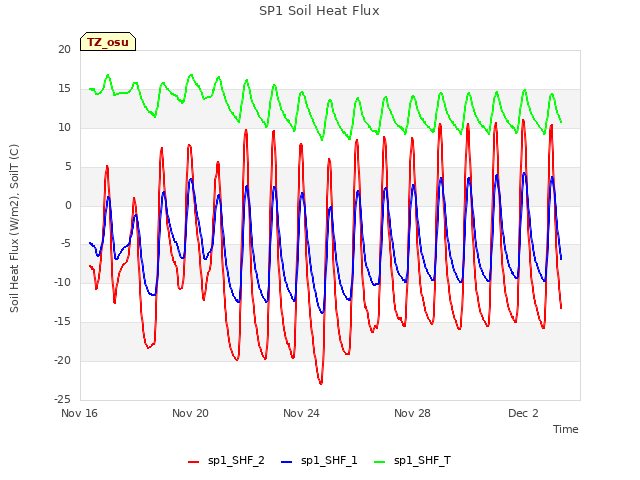Click the Nov 16 x-axis tick label
The height and width of the screenshot is (480, 640).
79,413
